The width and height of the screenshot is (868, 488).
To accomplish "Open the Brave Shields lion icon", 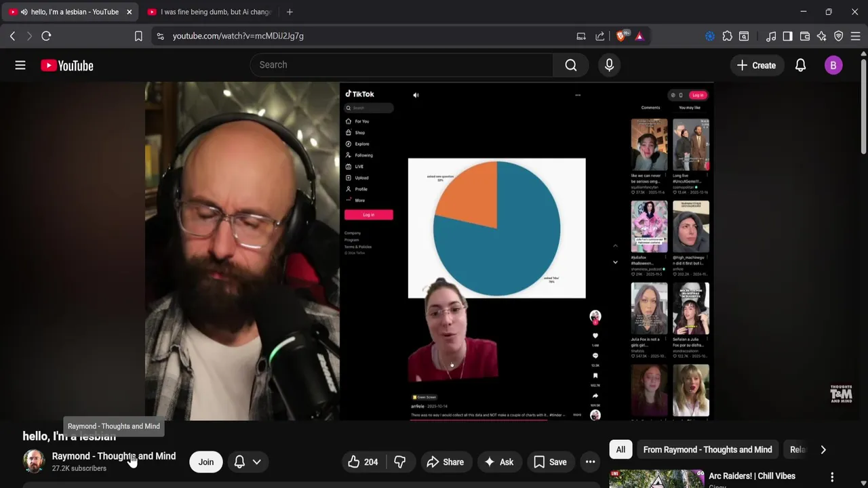I will [621, 36].
